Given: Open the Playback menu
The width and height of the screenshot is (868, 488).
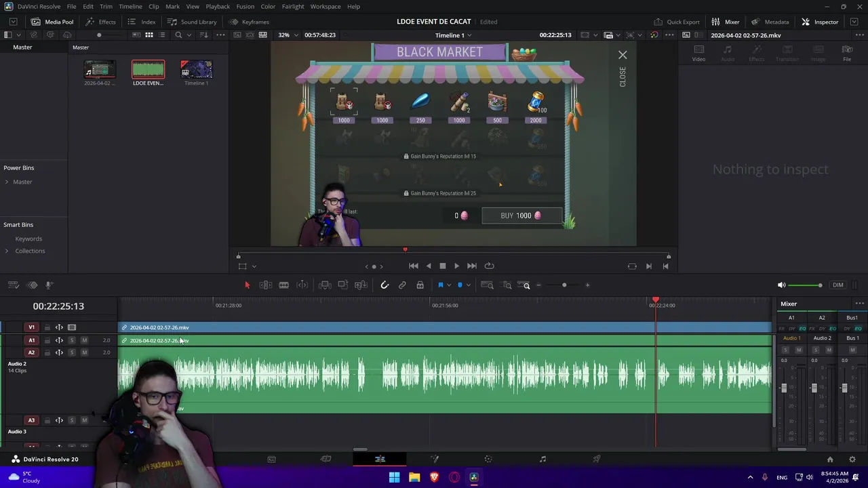Looking at the screenshot, I should (x=218, y=6).
